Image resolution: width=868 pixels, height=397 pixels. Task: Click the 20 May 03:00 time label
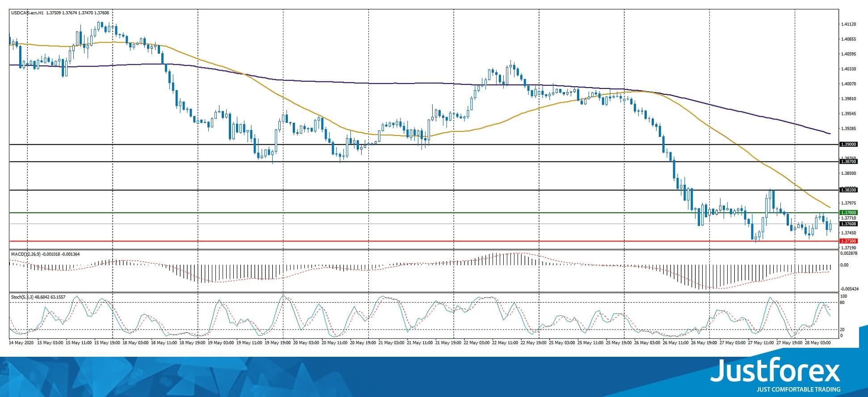point(306,343)
